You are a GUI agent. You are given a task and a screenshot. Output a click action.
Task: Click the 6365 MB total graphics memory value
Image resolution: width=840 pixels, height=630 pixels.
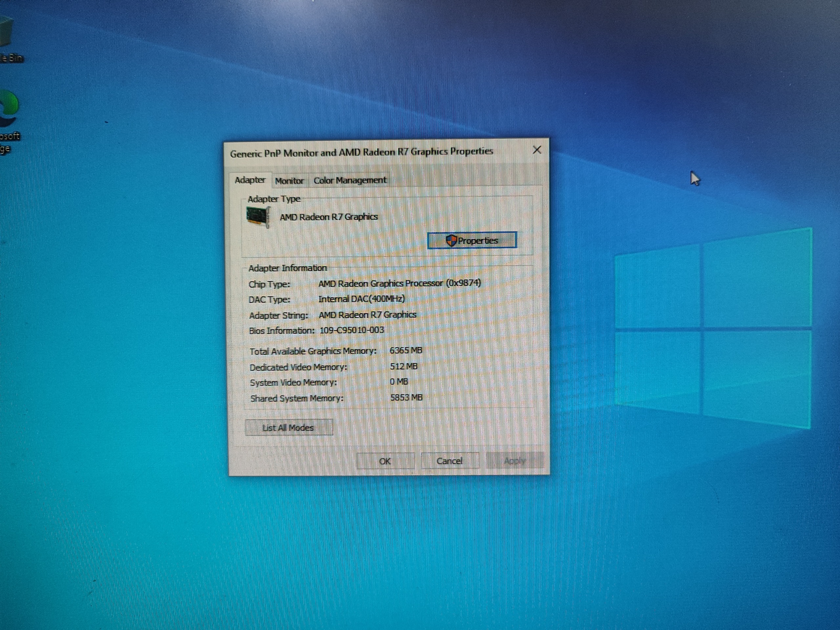(x=406, y=350)
